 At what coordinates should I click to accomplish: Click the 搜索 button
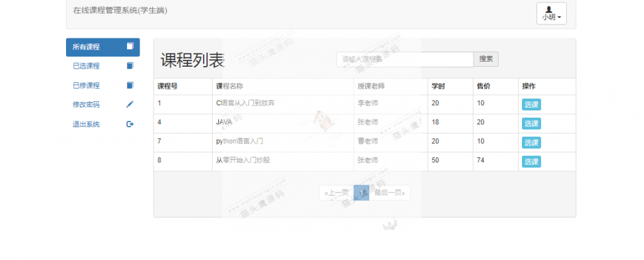point(486,59)
